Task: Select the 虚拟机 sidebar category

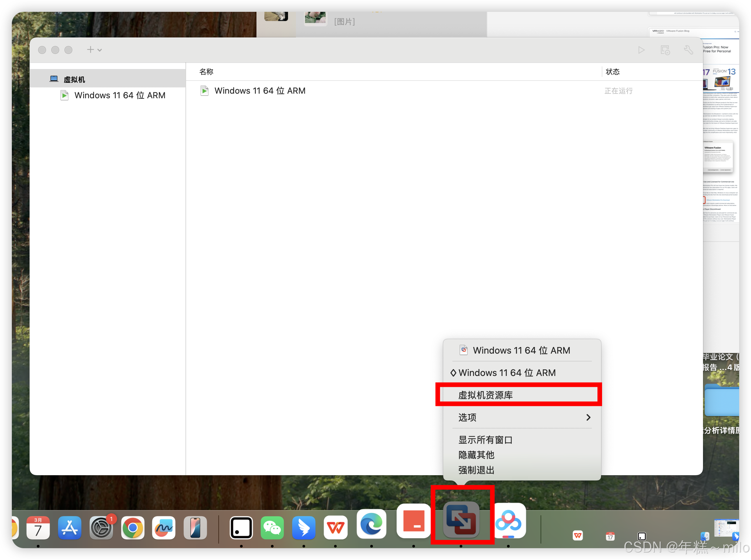Action: [x=74, y=79]
